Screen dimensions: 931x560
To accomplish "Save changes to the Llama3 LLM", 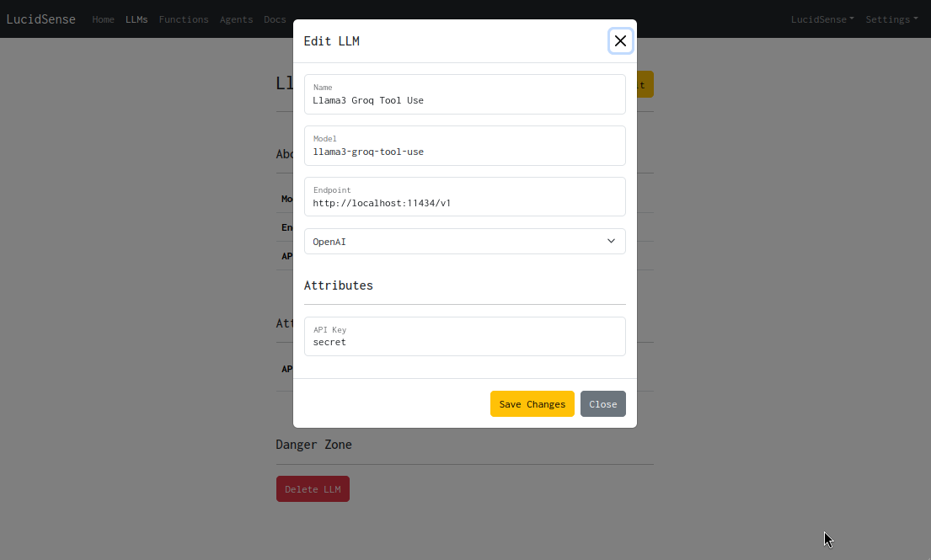I will (x=532, y=403).
